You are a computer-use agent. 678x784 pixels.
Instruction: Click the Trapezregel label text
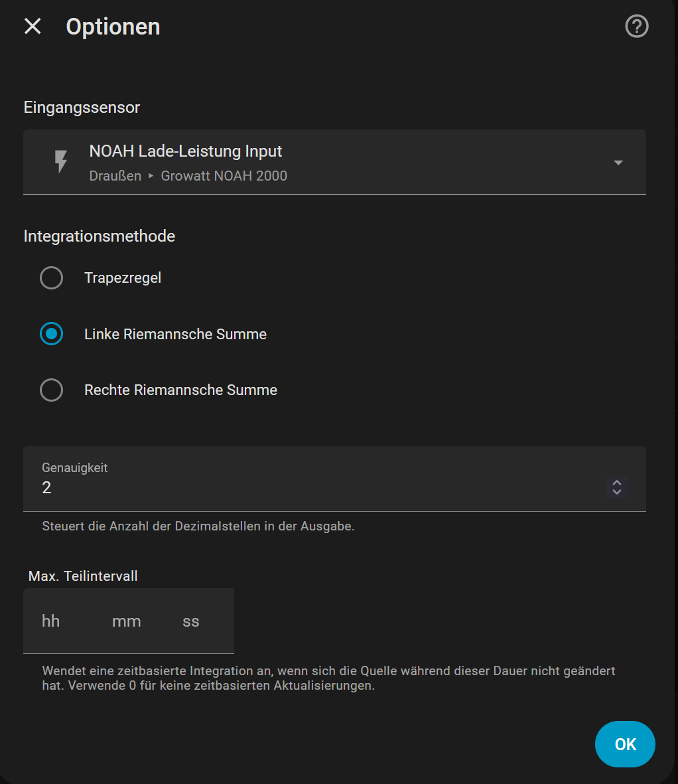pos(123,278)
